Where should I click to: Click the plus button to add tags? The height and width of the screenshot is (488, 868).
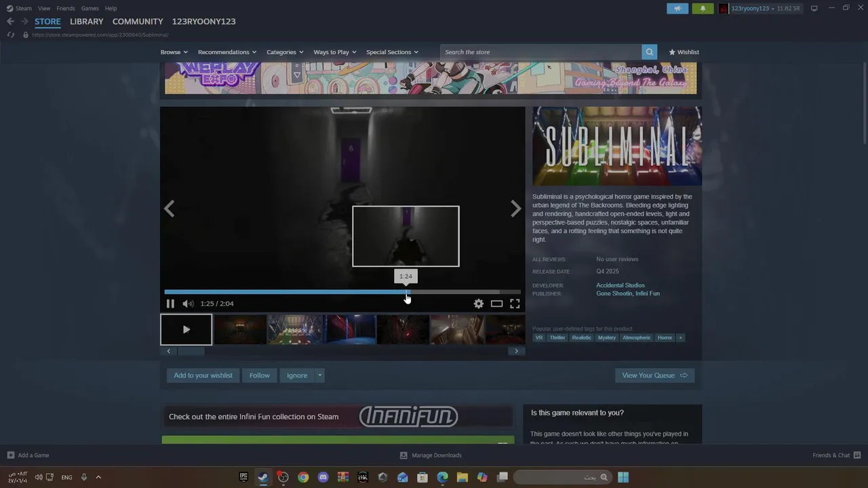click(680, 338)
